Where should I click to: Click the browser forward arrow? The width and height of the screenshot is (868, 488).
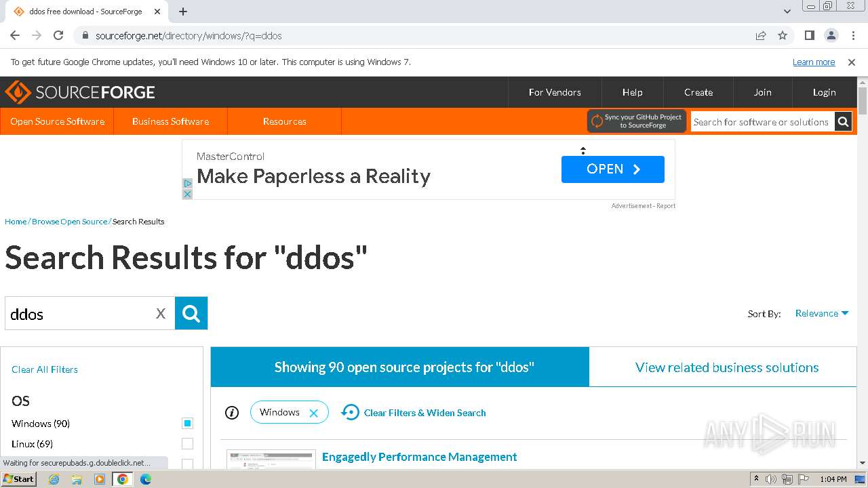click(x=37, y=36)
